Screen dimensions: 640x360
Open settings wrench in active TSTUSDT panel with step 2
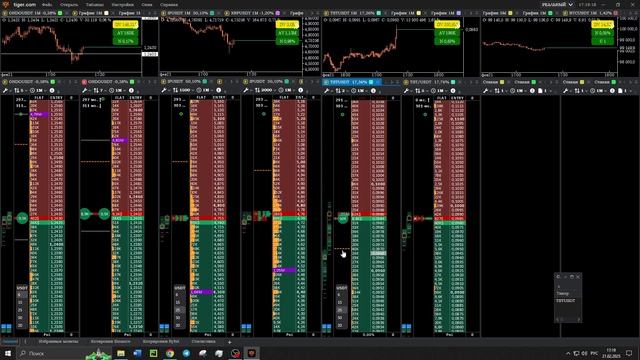[327, 91]
